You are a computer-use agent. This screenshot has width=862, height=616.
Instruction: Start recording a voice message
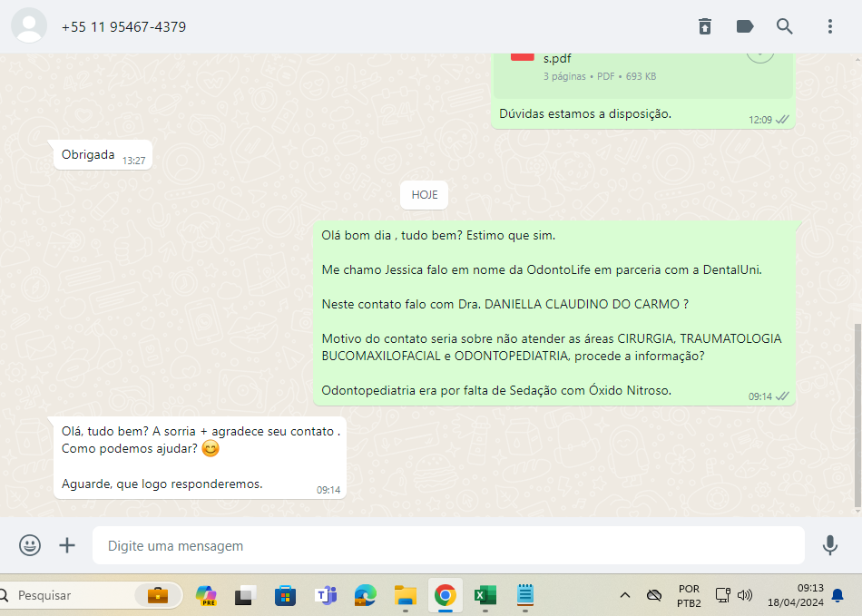point(829,545)
